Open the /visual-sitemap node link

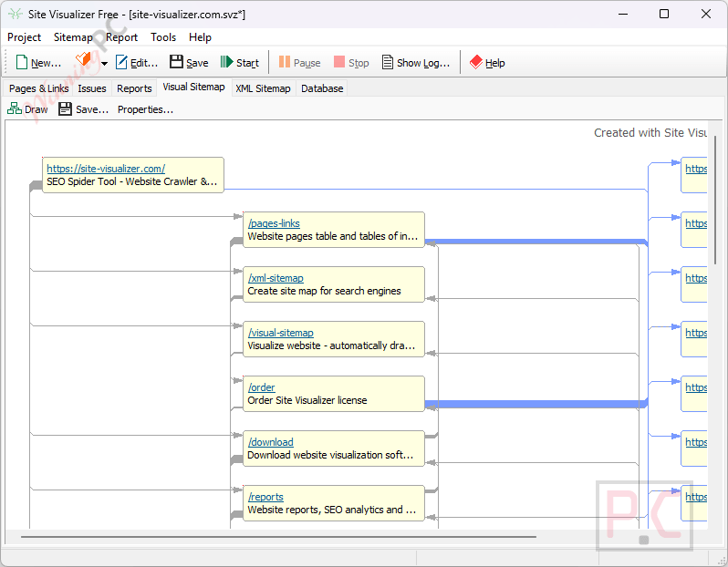pos(281,333)
